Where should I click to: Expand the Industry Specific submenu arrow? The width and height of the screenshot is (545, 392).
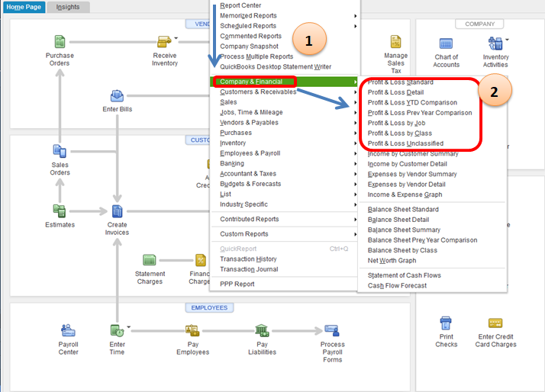point(355,204)
